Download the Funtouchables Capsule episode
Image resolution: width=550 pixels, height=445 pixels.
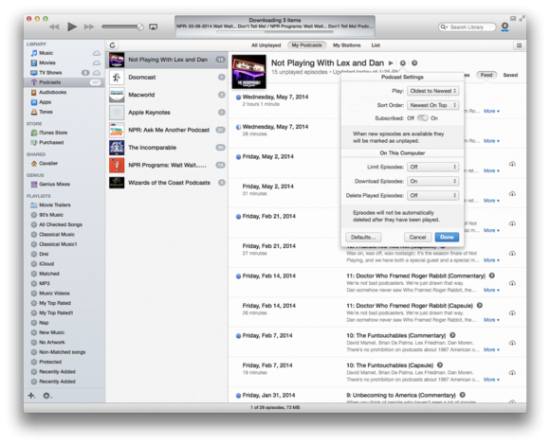512,372
